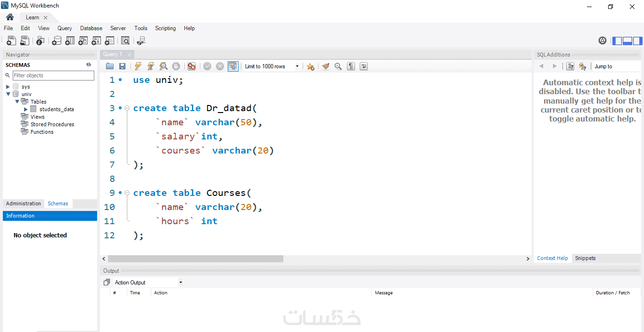Create a new function icon
The height and width of the screenshot is (332, 644).
(x=109, y=40)
